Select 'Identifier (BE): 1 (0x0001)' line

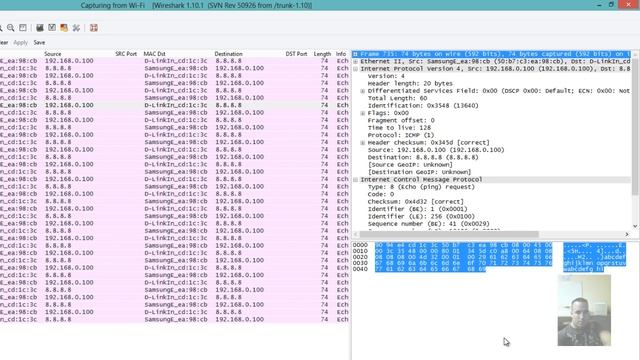coord(418,209)
